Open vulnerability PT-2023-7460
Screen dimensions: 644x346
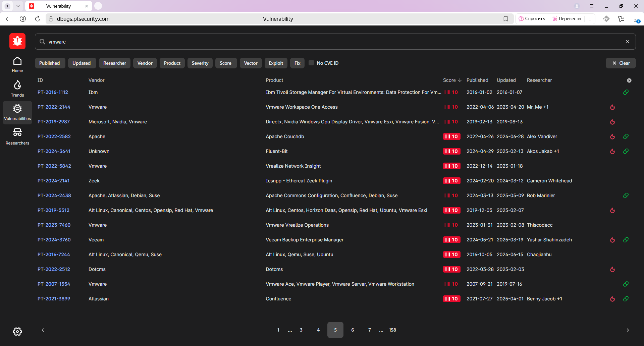click(x=54, y=225)
